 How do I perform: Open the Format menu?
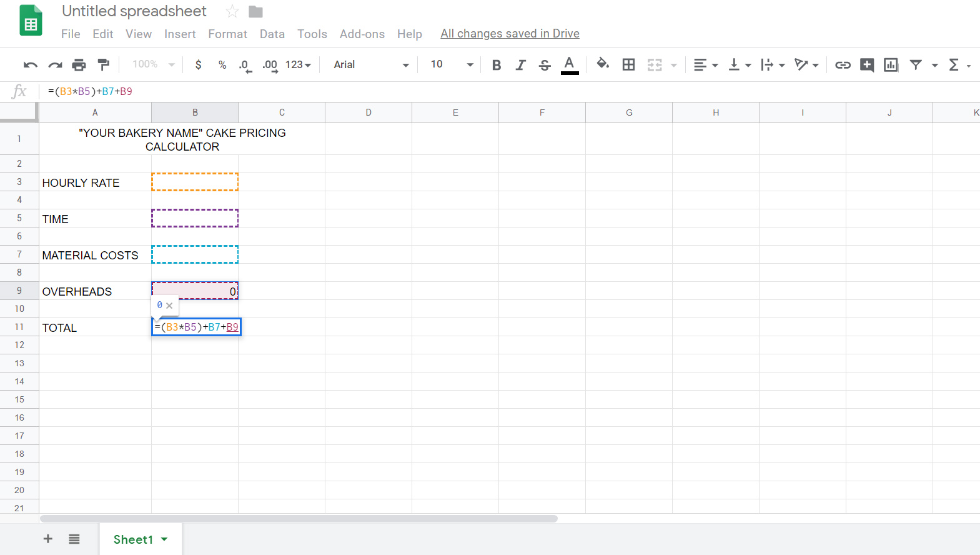click(x=227, y=34)
